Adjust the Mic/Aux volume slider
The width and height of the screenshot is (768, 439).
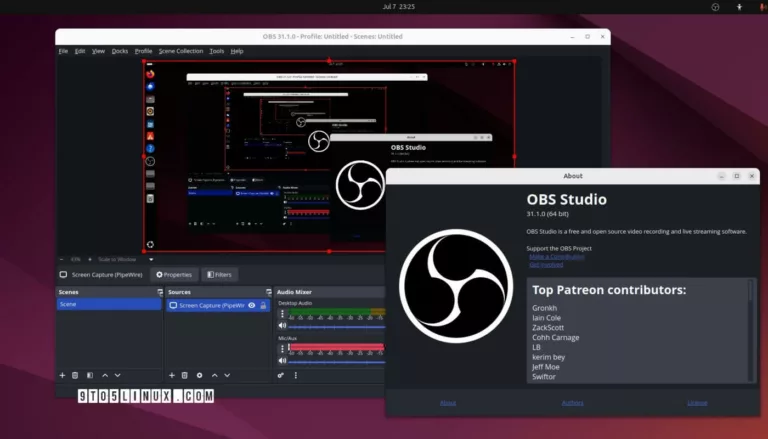(337, 362)
